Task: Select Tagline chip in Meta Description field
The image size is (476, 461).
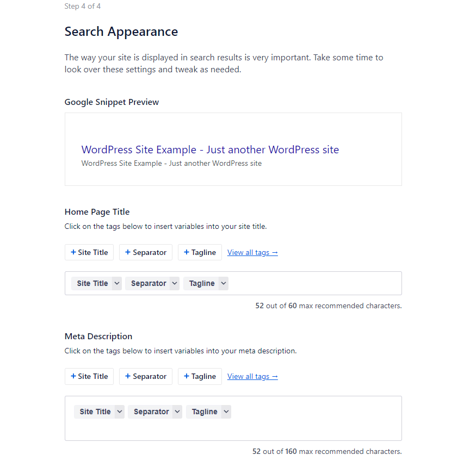Action: tap(204, 412)
